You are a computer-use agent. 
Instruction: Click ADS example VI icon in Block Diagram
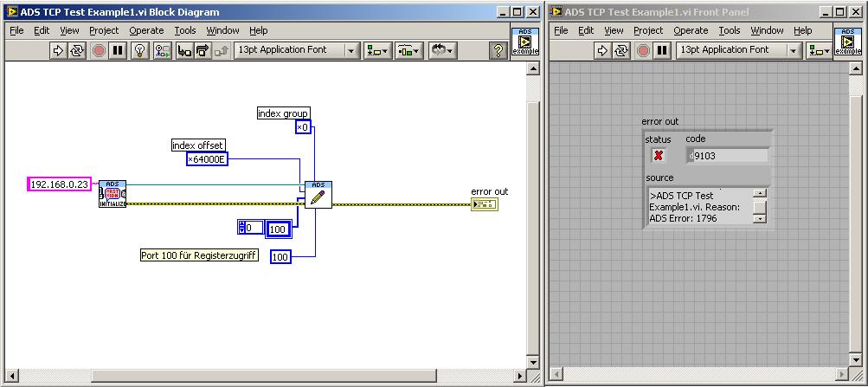coord(525,42)
